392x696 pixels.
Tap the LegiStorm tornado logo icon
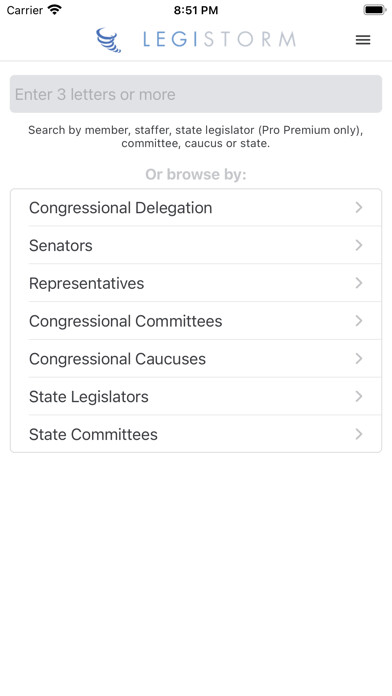108,40
